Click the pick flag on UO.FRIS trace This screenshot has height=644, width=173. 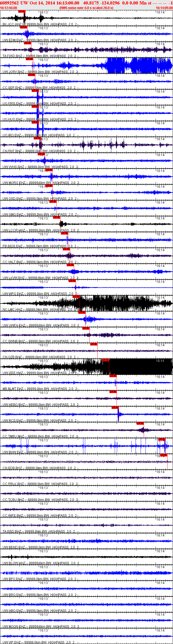pyautogui.click(x=35, y=91)
